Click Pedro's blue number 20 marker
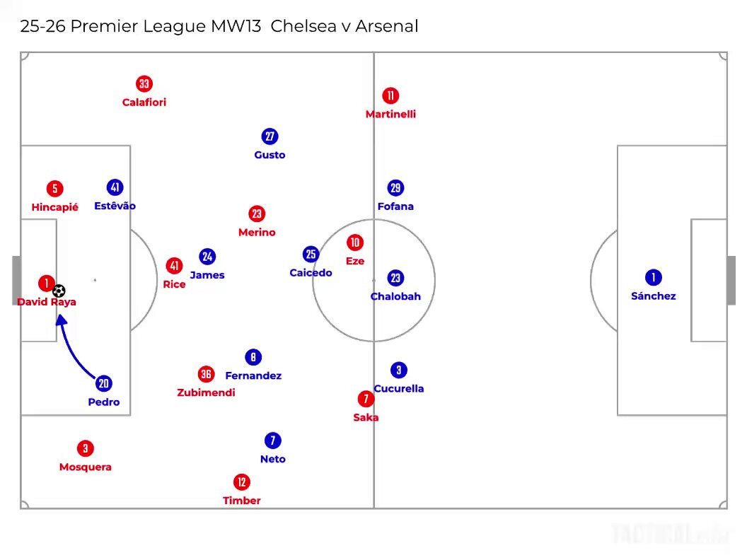 tap(104, 383)
